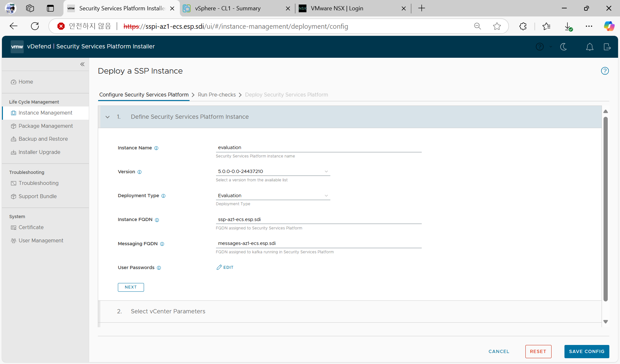Click the logout icon in header

(x=607, y=47)
